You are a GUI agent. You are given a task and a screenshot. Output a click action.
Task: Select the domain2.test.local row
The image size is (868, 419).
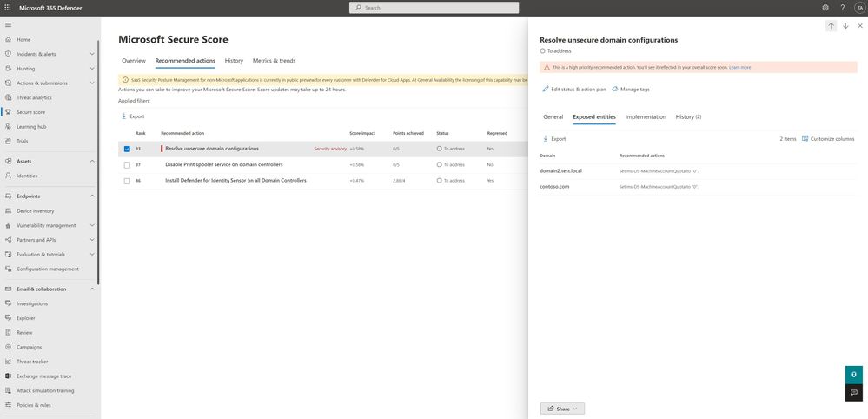point(698,171)
